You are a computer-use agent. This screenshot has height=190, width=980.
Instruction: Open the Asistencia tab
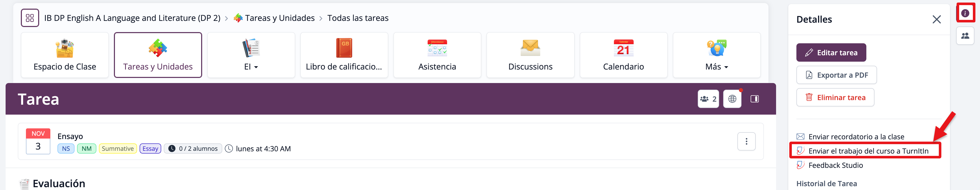point(437,55)
